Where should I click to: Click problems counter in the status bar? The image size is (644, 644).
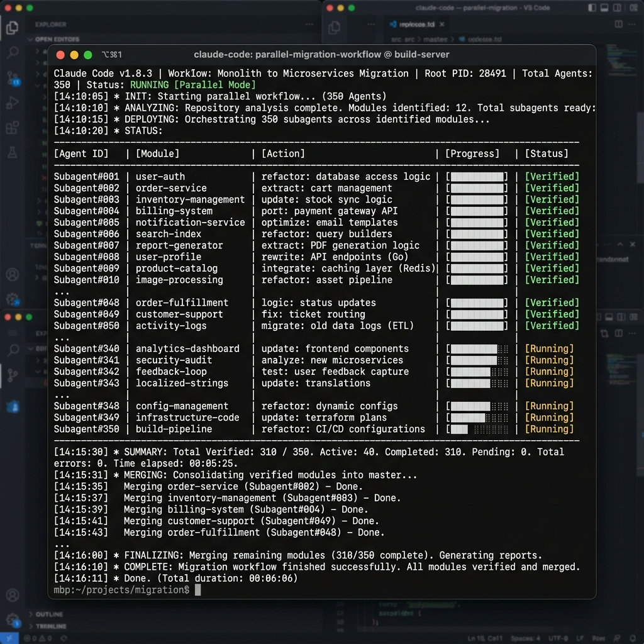pos(38,638)
